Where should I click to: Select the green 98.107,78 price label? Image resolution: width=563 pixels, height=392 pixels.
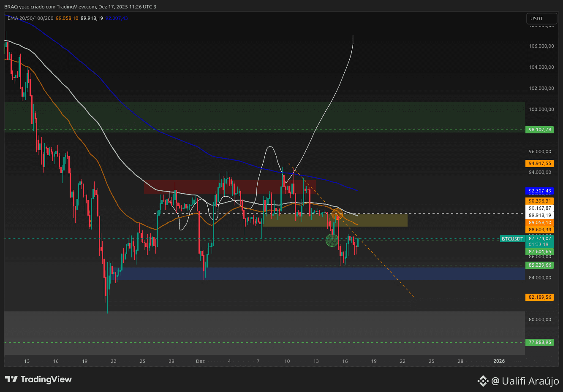540,130
